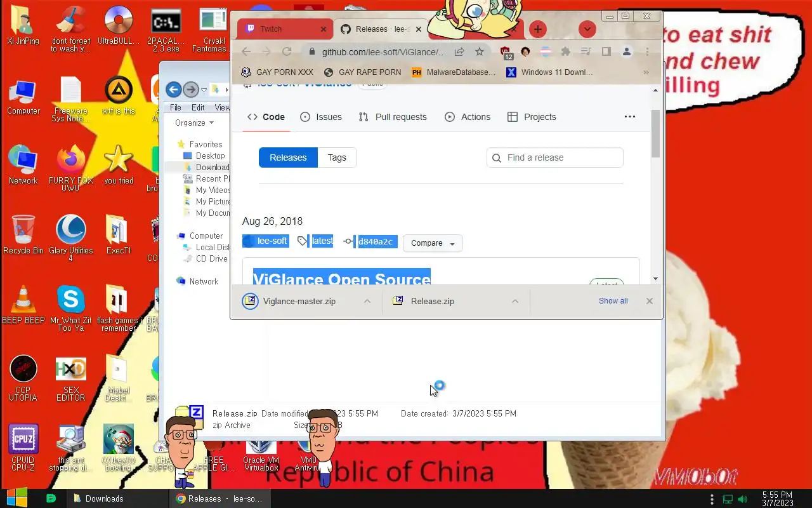Open the repository Issues tab

tap(321, 117)
